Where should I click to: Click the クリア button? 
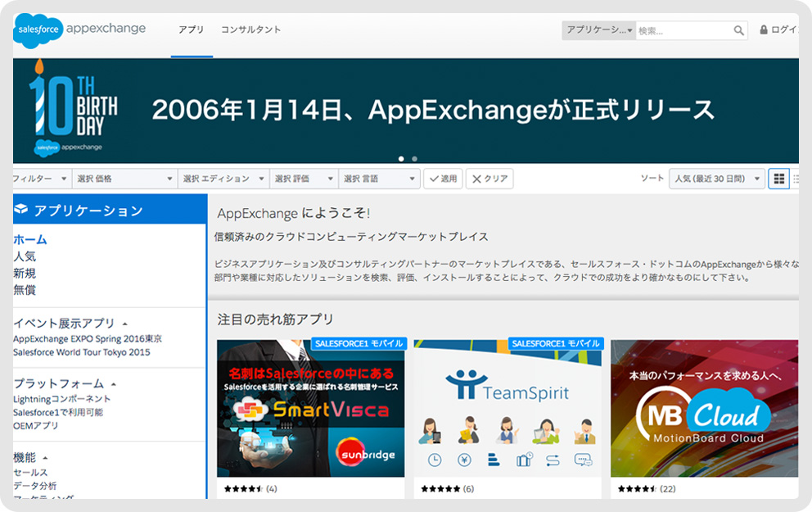pos(489,179)
